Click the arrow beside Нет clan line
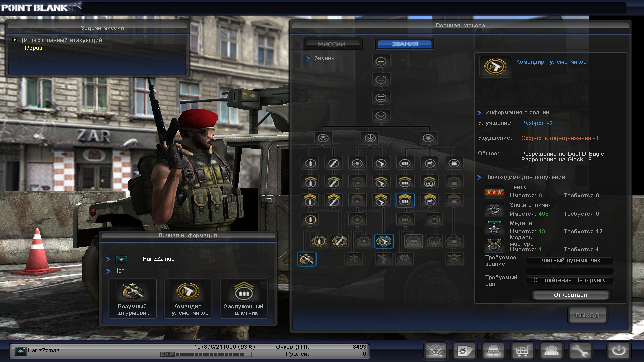The image size is (644, 362). (108, 271)
